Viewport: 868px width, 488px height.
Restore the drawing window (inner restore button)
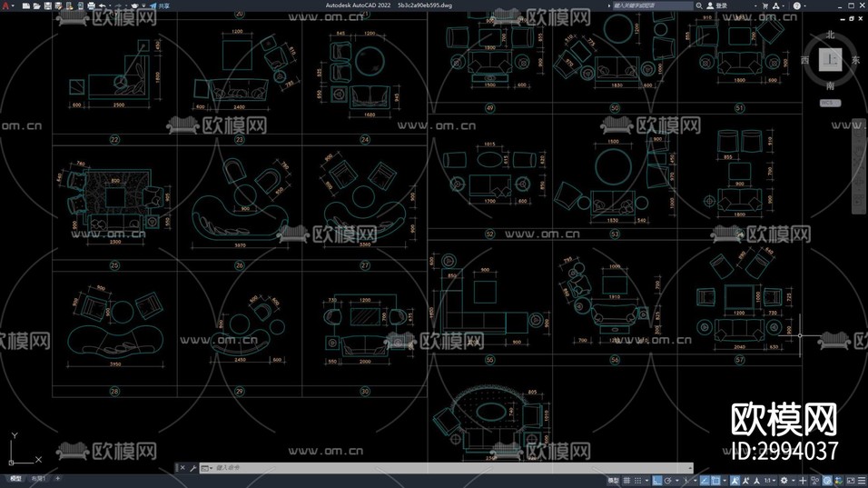coord(852,18)
